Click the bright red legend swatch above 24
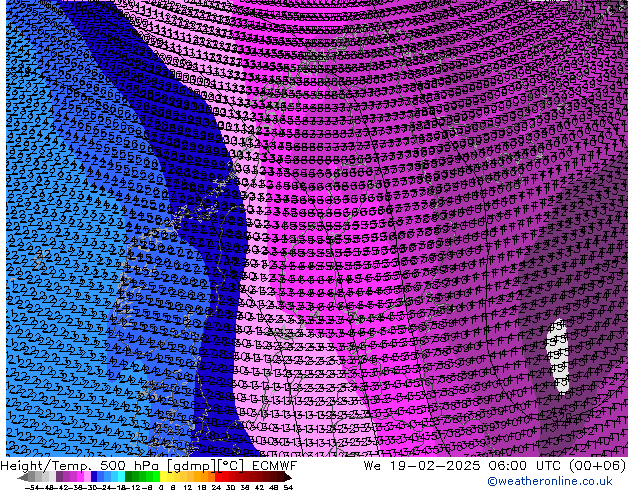 [x=219, y=477]
